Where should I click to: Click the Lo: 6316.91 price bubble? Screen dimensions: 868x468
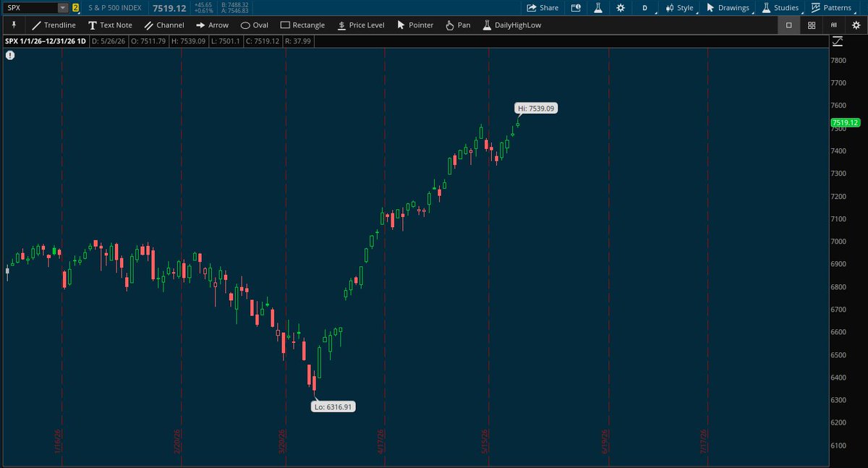(x=333, y=407)
